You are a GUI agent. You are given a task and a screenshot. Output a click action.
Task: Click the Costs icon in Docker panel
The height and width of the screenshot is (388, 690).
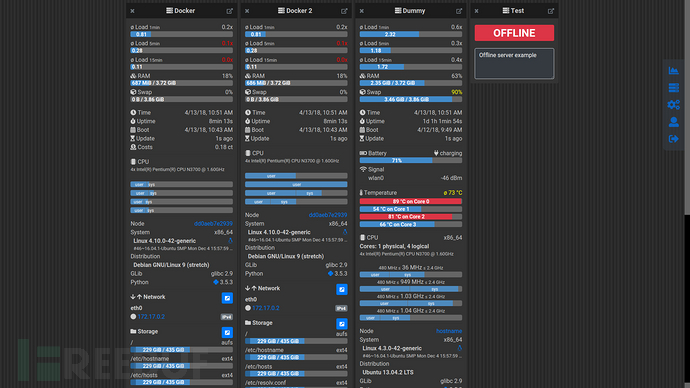(x=133, y=147)
